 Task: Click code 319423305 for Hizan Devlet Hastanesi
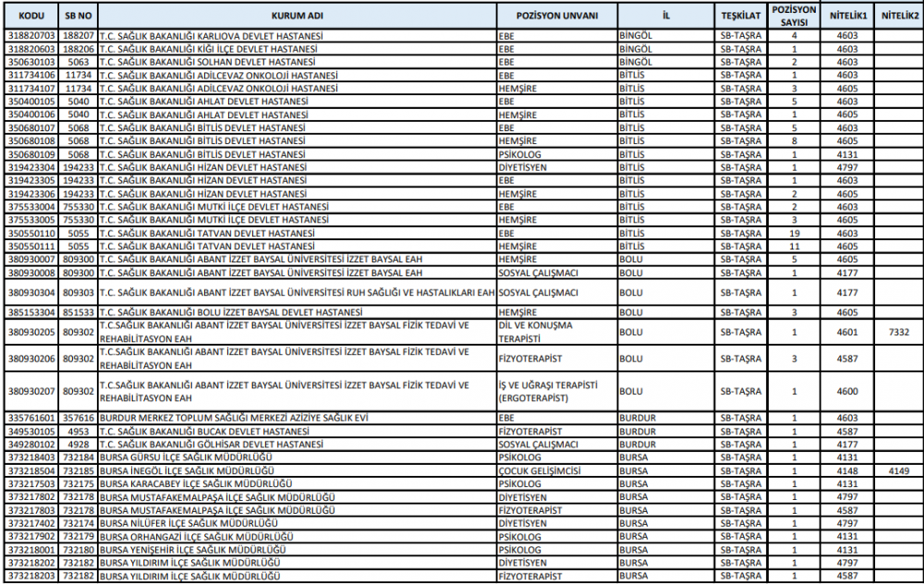[x=31, y=180]
